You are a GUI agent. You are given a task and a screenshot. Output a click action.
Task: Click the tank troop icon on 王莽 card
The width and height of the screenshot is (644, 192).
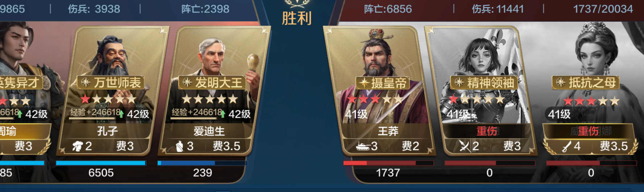[x=363, y=146]
